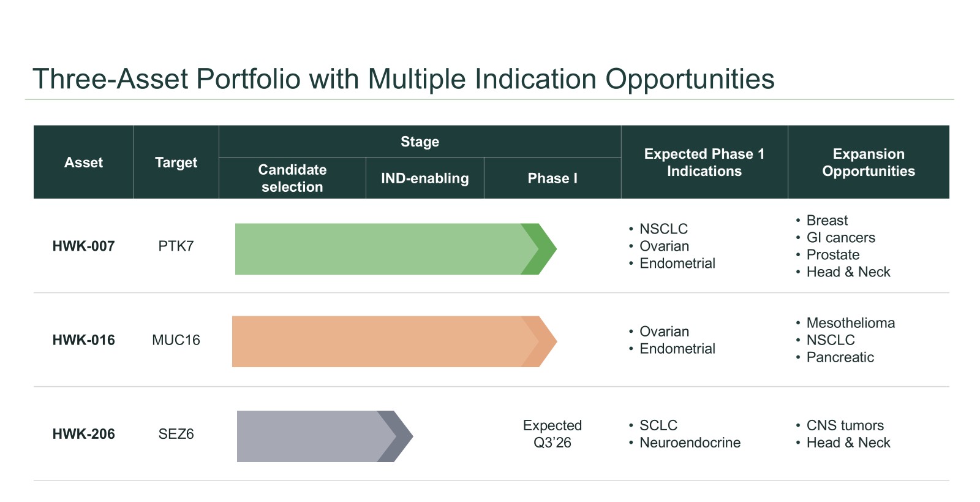Select the Asset column header
The width and height of the screenshot is (980, 502).
tap(83, 162)
